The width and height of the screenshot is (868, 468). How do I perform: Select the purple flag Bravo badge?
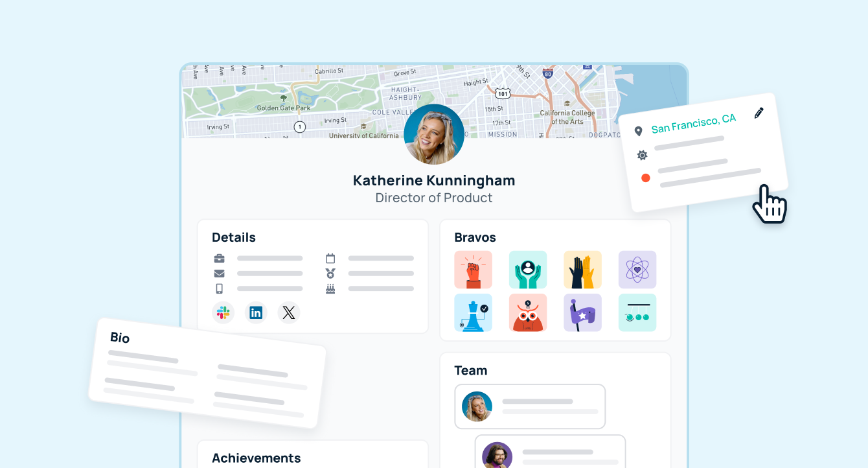[582, 312]
